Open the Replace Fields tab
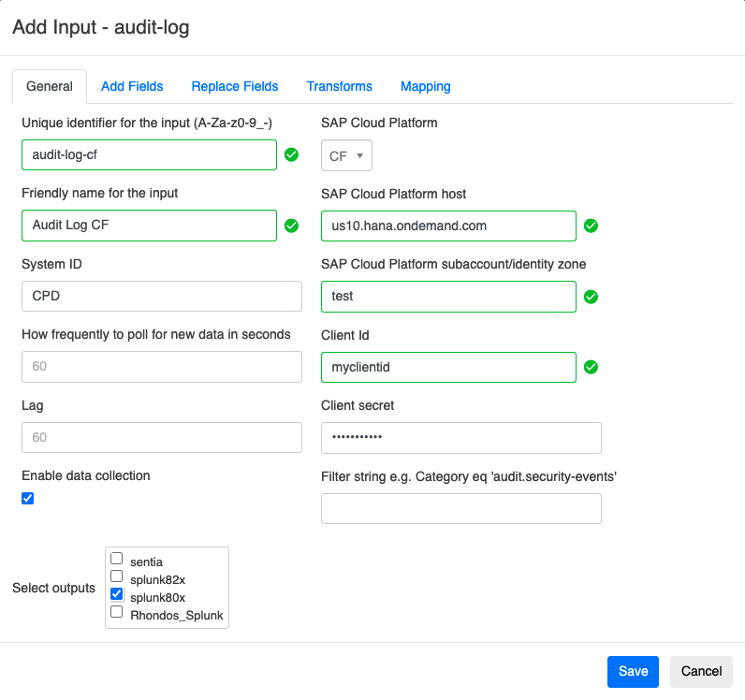Viewport: 745px width, 700px height. (235, 86)
